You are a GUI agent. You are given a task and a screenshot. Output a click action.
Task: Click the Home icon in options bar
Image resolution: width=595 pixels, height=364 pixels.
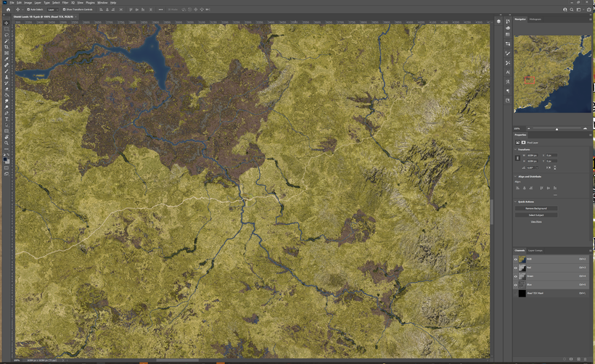8,9
